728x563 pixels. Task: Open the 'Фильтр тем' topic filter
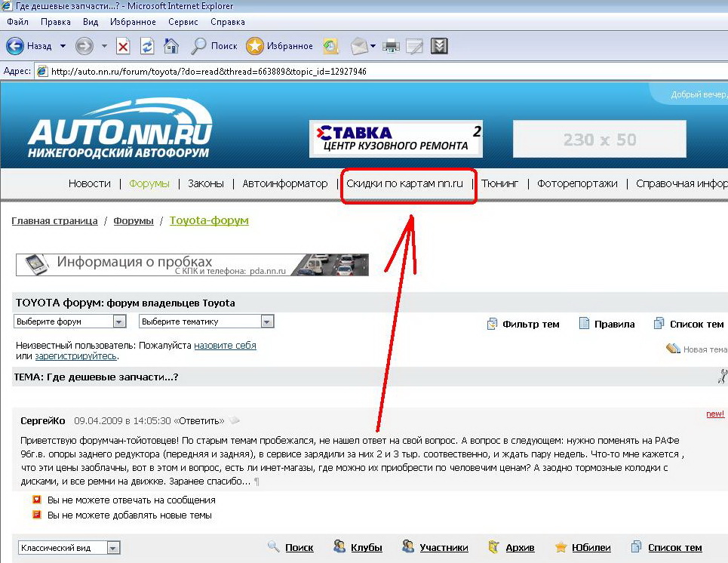pos(530,325)
